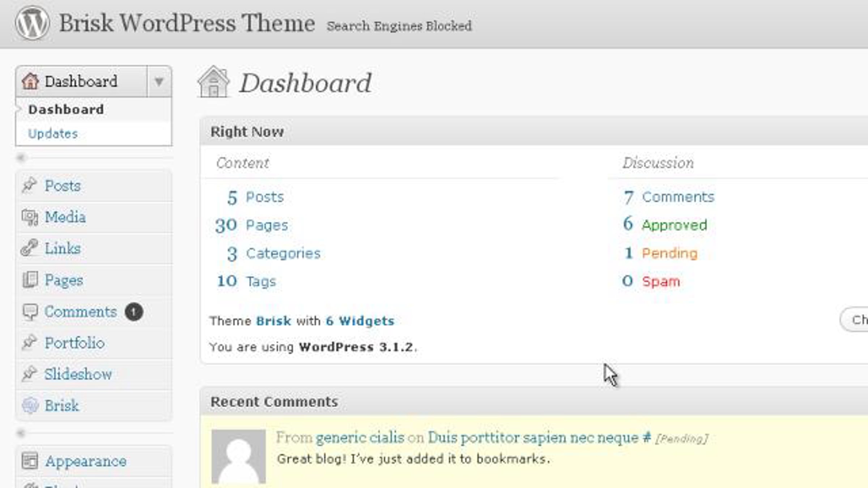Click the speech bubble Comments icon

30,312
